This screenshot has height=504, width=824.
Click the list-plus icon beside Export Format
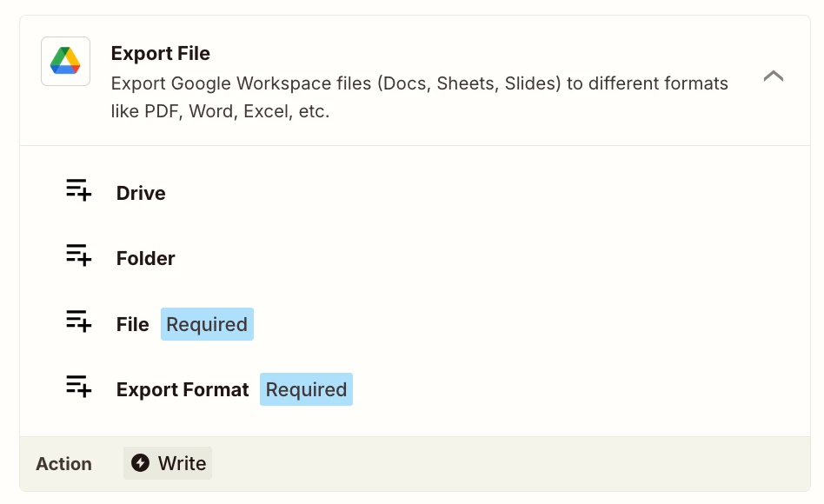click(x=78, y=387)
